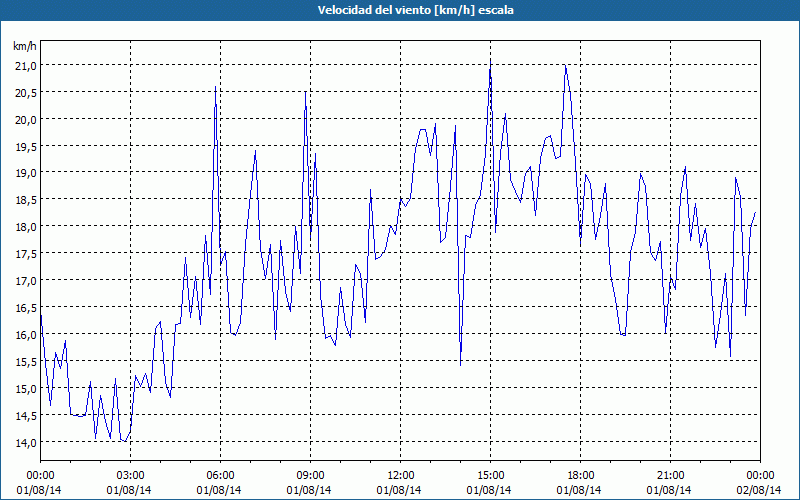Click the 15:00 time axis label
Viewport: 800px width, 500px height.
(x=490, y=476)
